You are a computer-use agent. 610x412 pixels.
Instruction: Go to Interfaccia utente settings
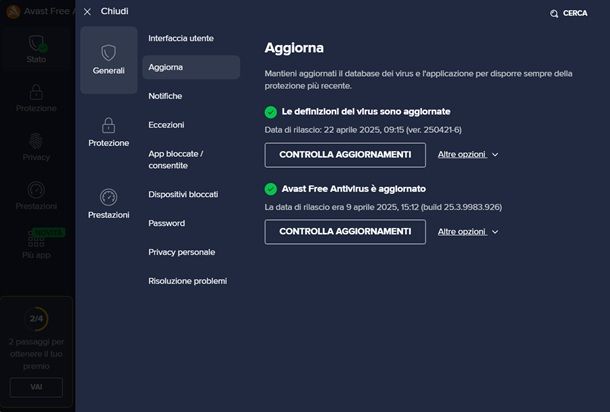(181, 39)
